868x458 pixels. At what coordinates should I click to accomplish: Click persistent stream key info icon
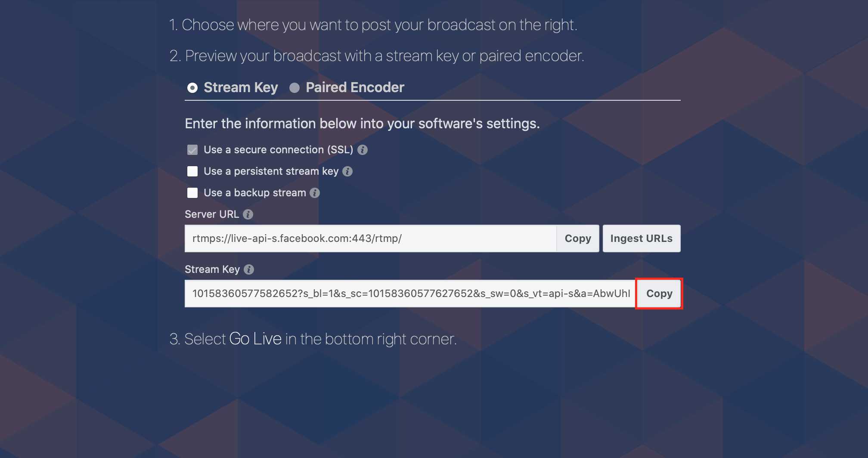click(347, 171)
